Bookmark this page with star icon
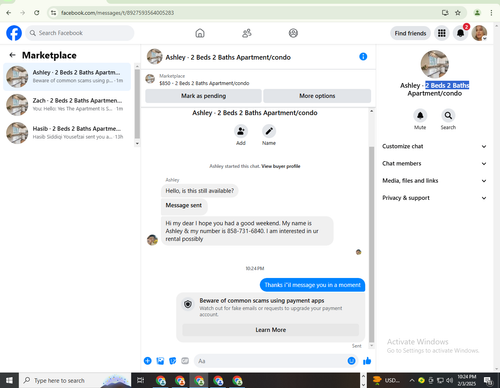The width and height of the screenshot is (500, 388). [x=458, y=13]
